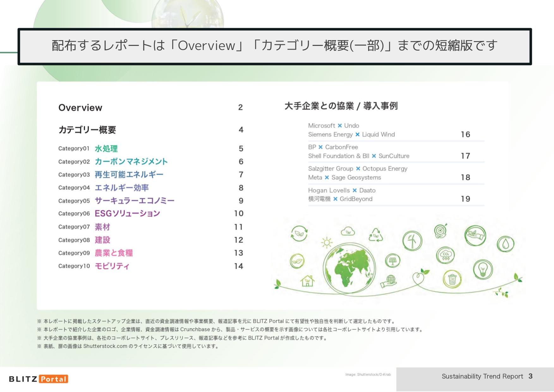Click the house icon near the globe
This screenshot has height=392, width=554.
coord(307,280)
